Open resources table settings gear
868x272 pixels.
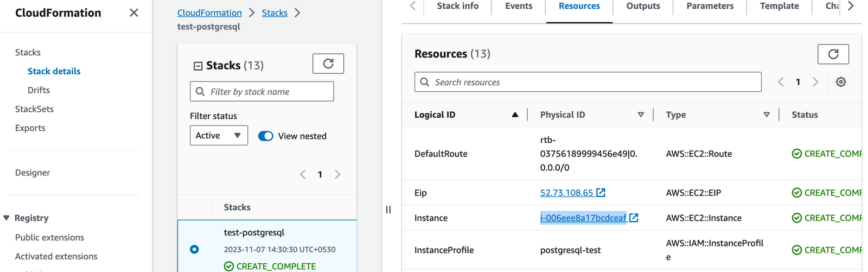[x=841, y=82]
